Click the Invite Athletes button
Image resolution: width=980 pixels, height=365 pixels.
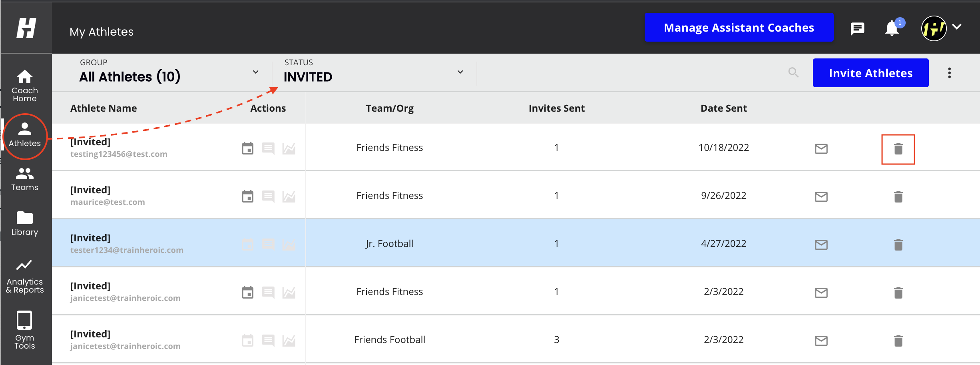(870, 73)
